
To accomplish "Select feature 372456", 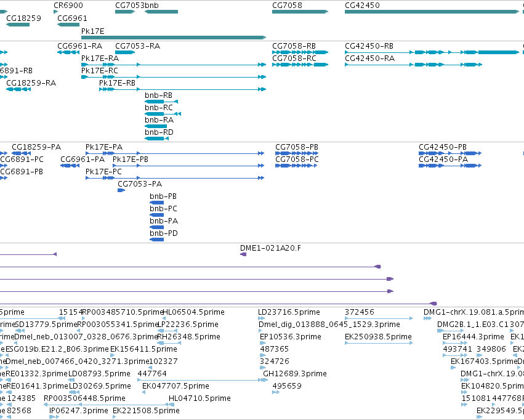I will pyautogui.click(x=379, y=318).
